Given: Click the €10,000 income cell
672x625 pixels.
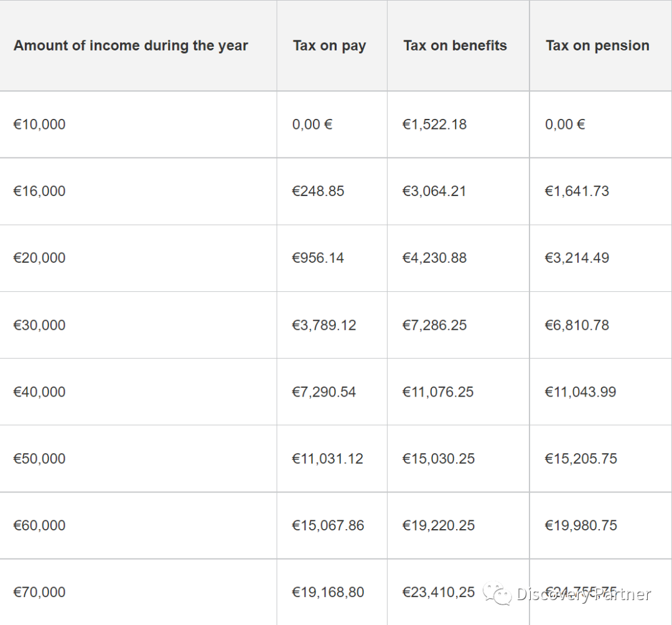Looking at the screenshot, I should 39,125.
